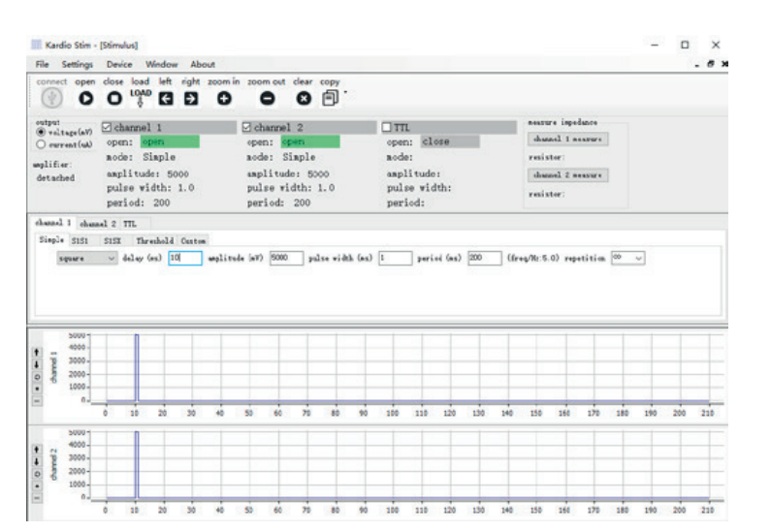Click the copy toolbar icon

(x=329, y=99)
